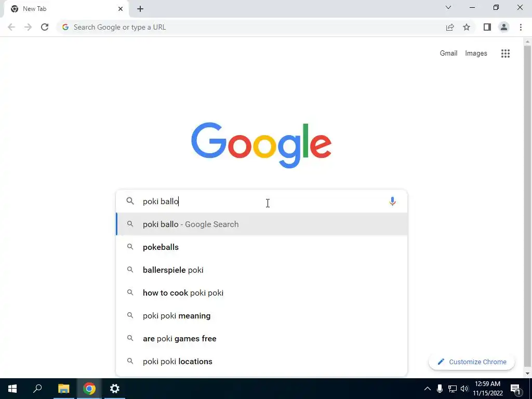Bookmark this tab with star icon
532x399 pixels.
[467, 27]
